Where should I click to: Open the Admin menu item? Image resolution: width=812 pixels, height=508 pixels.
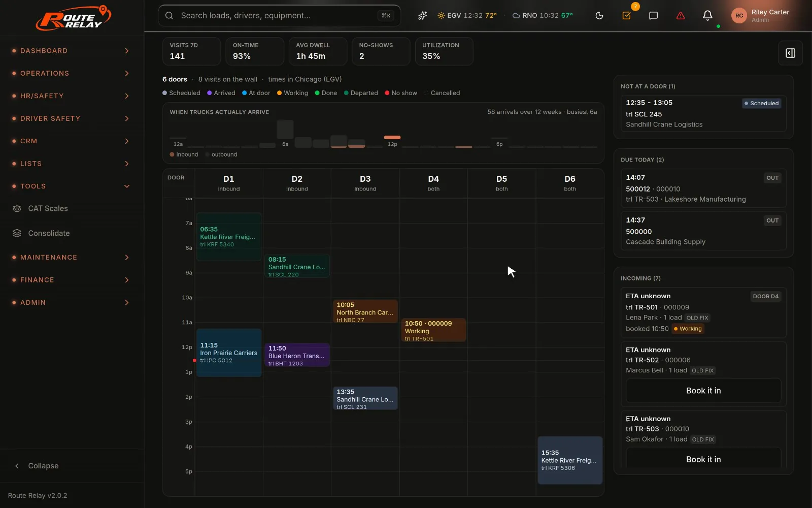71,303
